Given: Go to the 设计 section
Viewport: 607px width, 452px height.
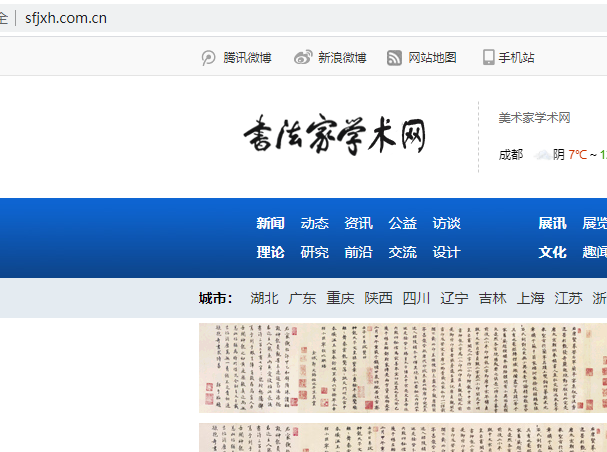Looking at the screenshot, I should 446,252.
